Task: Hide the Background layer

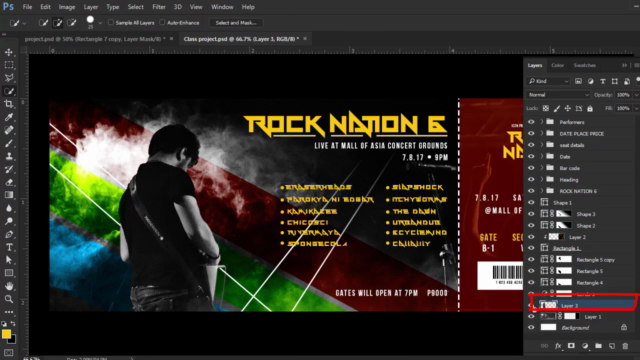Action: point(531,327)
